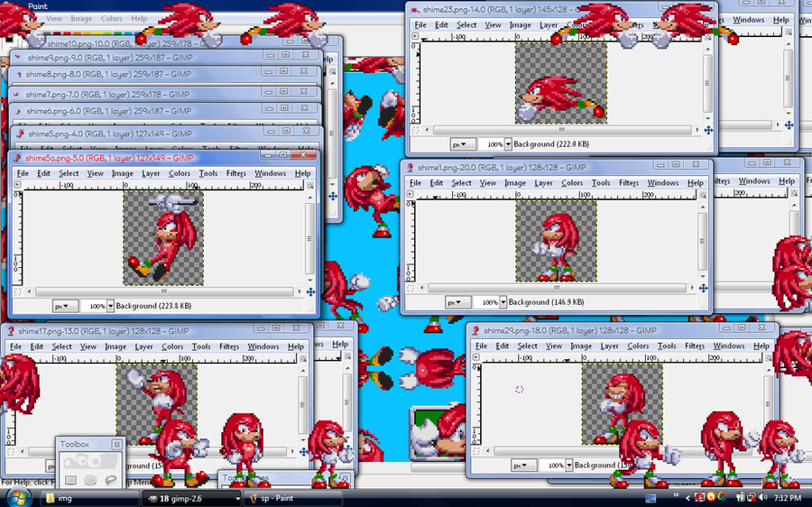The width and height of the screenshot is (812, 507).
Task: Open Filters menu in shime5a.png window
Action: click(x=236, y=173)
